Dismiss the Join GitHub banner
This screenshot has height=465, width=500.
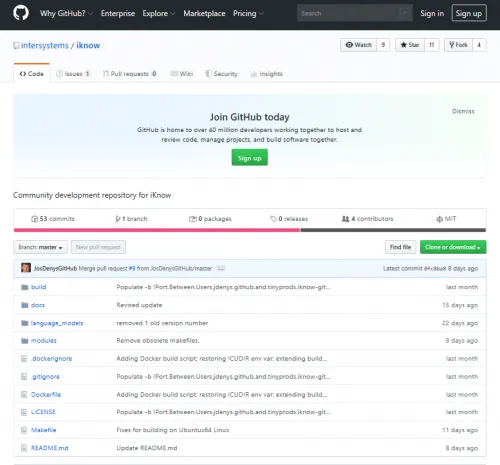tap(463, 111)
